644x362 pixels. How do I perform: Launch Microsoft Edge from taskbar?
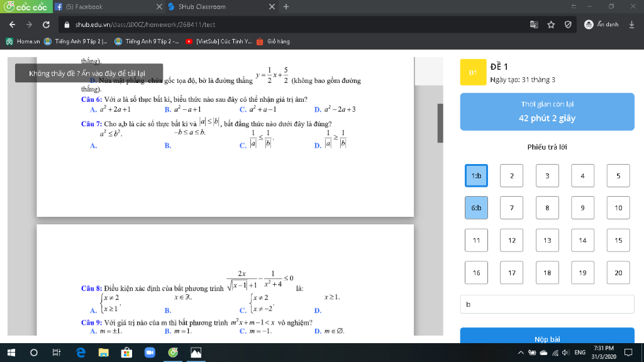coord(81,353)
